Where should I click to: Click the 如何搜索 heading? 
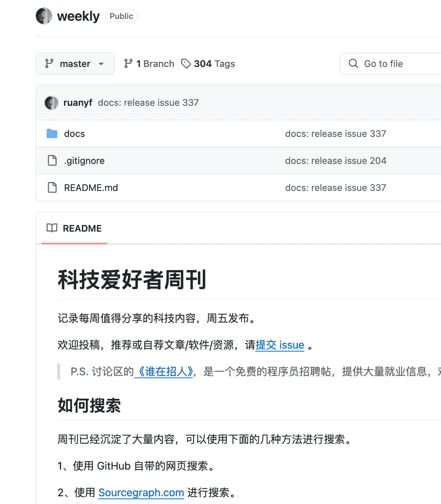[89, 405]
